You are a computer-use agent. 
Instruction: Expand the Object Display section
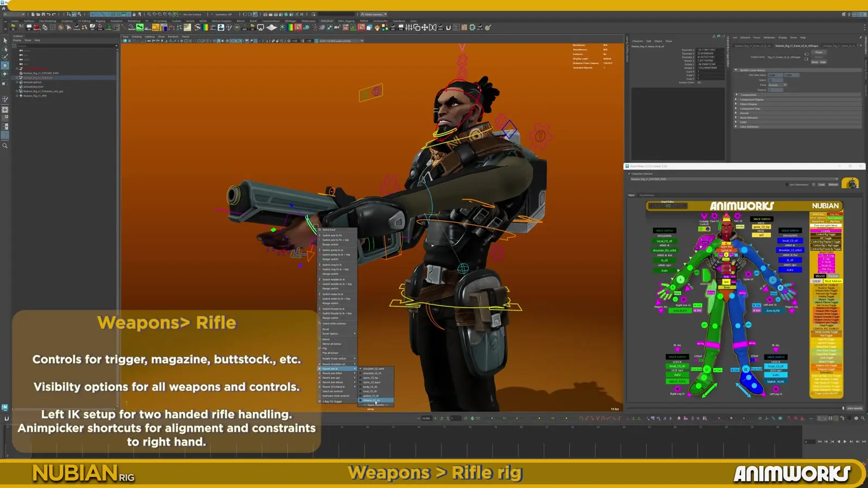click(736, 104)
